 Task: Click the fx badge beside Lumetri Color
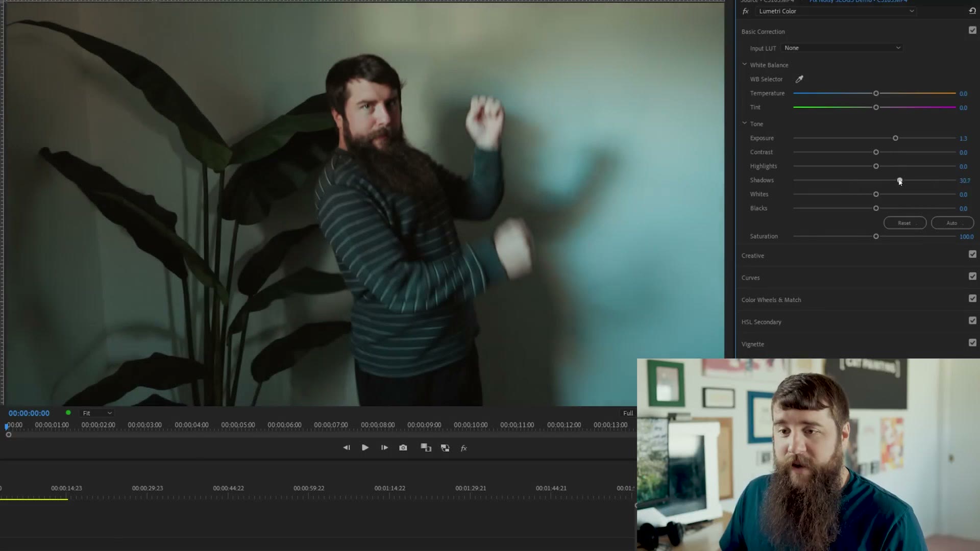click(x=746, y=11)
